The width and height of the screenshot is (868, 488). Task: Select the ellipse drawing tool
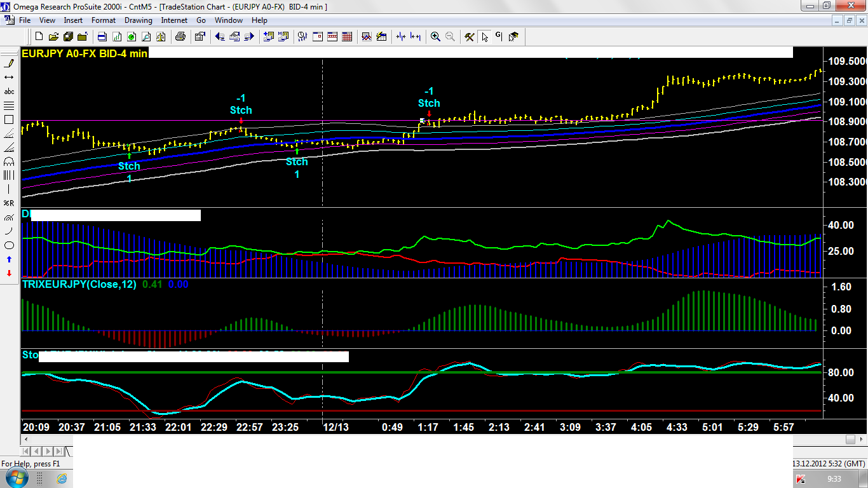click(x=9, y=245)
